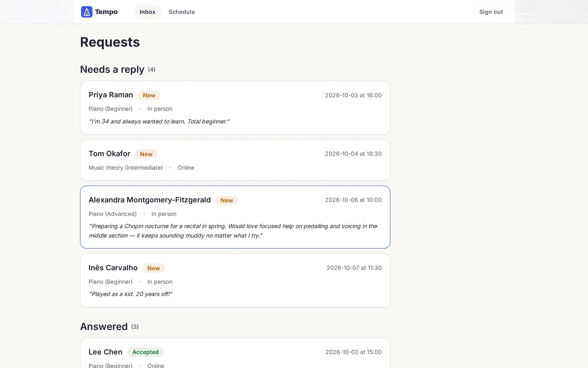Open the Inbox tab
The height and width of the screenshot is (368, 588).
(x=147, y=12)
